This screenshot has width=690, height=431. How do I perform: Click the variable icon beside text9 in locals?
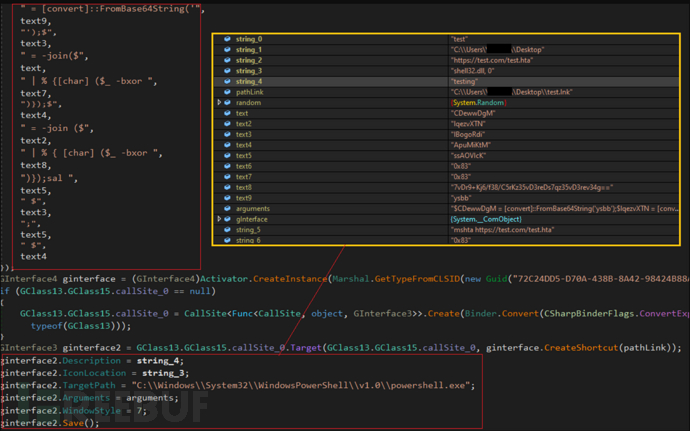pos(227,198)
